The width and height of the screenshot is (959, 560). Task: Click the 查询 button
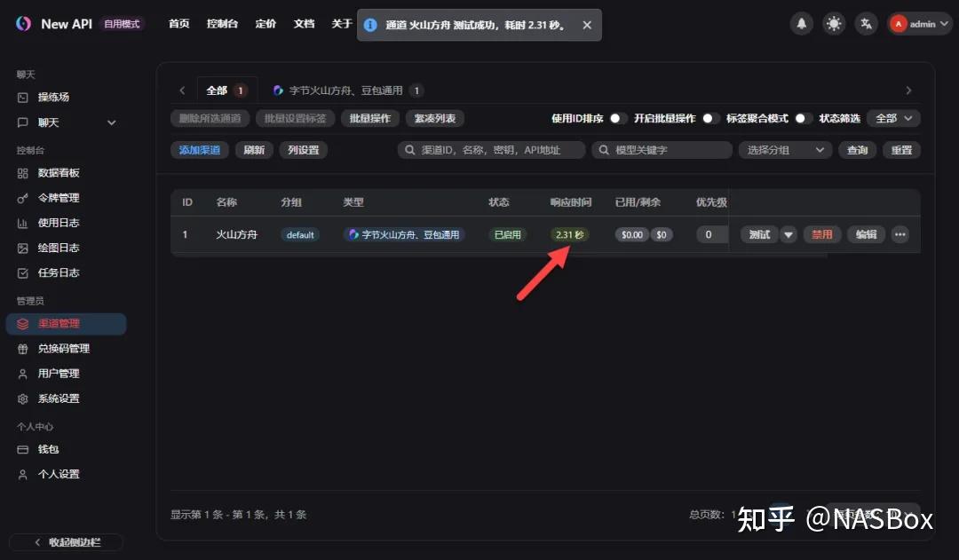coord(857,150)
